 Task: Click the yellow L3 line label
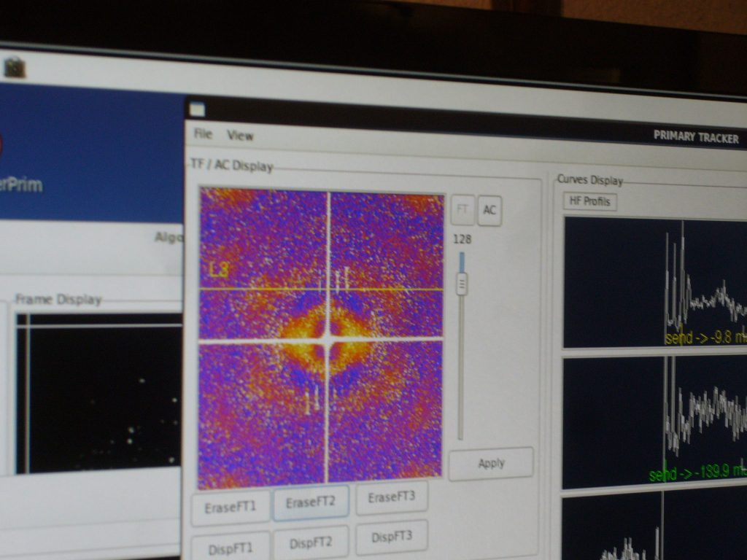pyautogui.click(x=218, y=271)
